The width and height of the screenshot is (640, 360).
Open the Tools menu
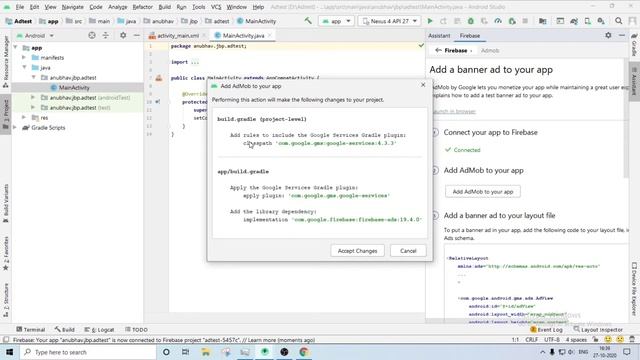tap(198, 7)
